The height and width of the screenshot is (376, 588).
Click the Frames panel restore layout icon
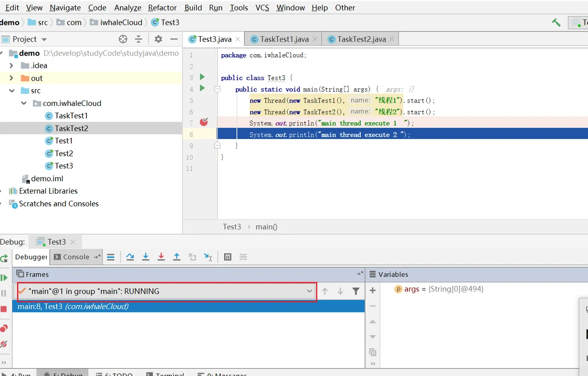[360, 273]
